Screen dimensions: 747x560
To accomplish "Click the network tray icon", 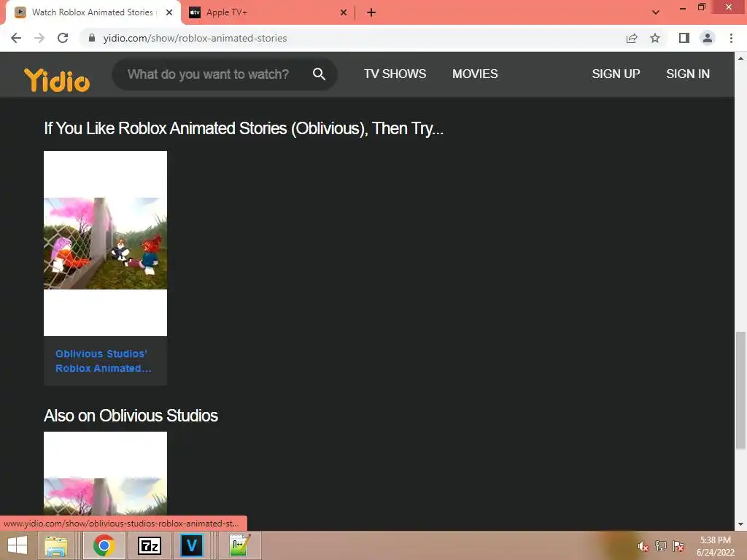I will 661,546.
